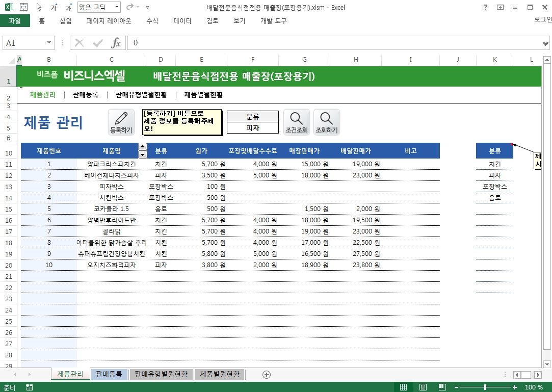This screenshot has height=392, width=552.
Task: Click the fx insert function icon
Action: click(x=116, y=43)
